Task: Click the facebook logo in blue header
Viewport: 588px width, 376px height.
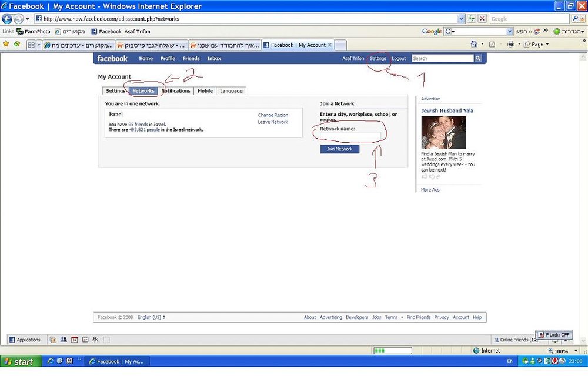Action: (x=112, y=58)
